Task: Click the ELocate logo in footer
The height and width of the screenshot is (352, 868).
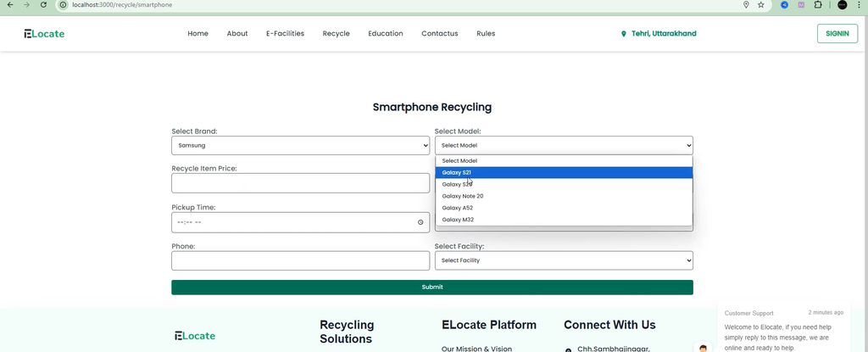Action: tap(195, 335)
